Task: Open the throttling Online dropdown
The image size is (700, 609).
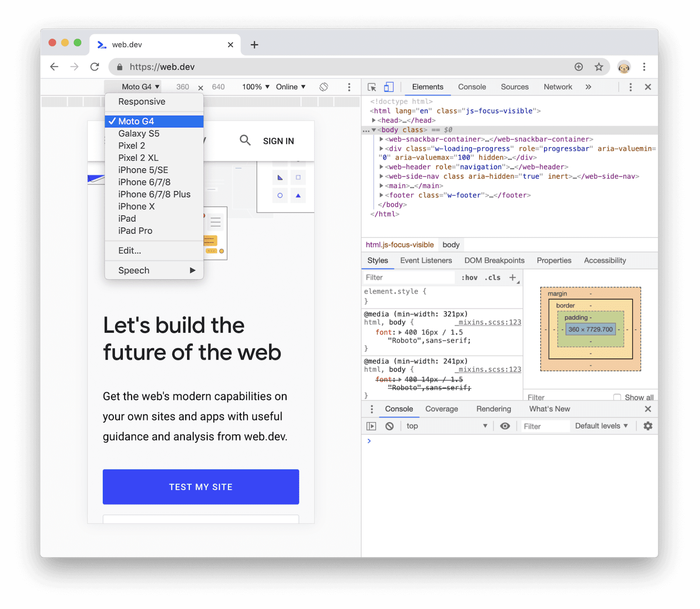Action: click(x=290, y=87)
